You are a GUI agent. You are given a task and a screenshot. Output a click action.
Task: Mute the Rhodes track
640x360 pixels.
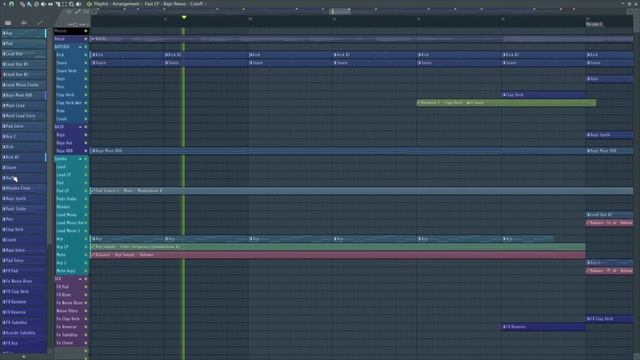[86, 207]
